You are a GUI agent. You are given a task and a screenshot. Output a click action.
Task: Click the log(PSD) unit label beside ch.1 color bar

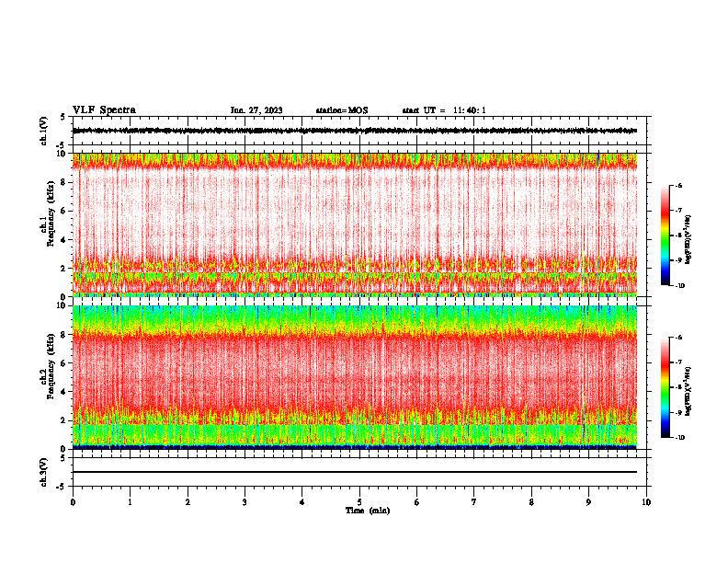pos(688,239)
